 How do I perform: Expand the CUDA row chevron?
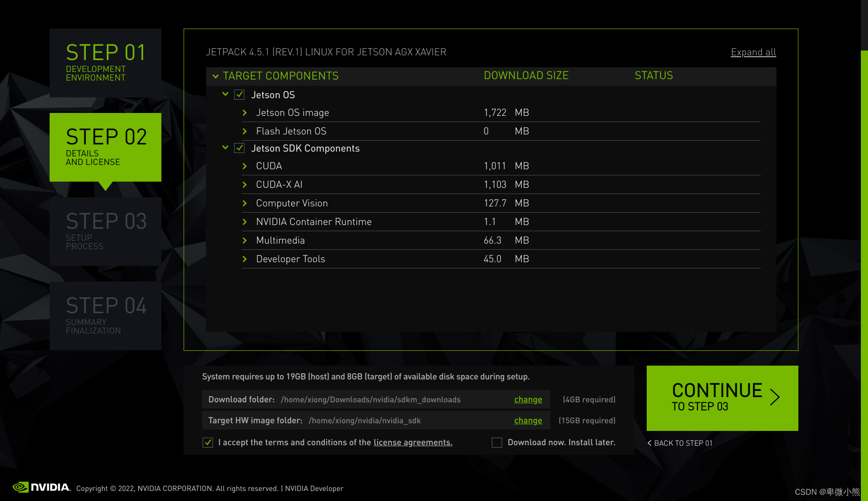245,166
